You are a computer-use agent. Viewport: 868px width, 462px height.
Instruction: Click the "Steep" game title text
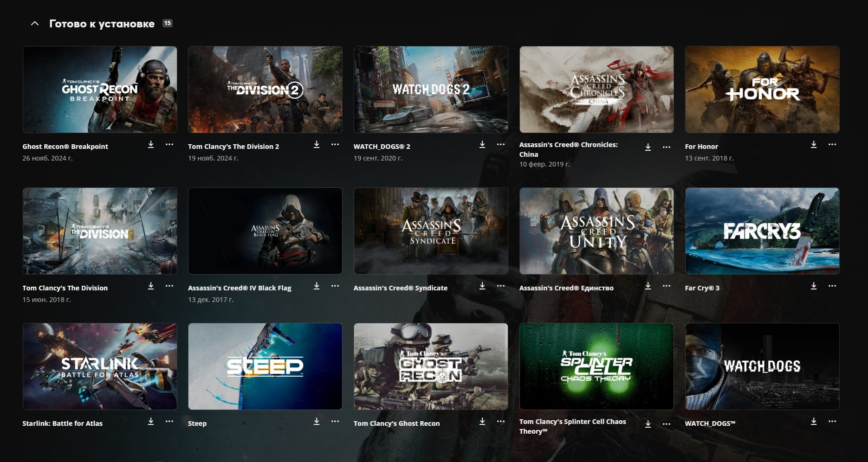coord(197,423)
